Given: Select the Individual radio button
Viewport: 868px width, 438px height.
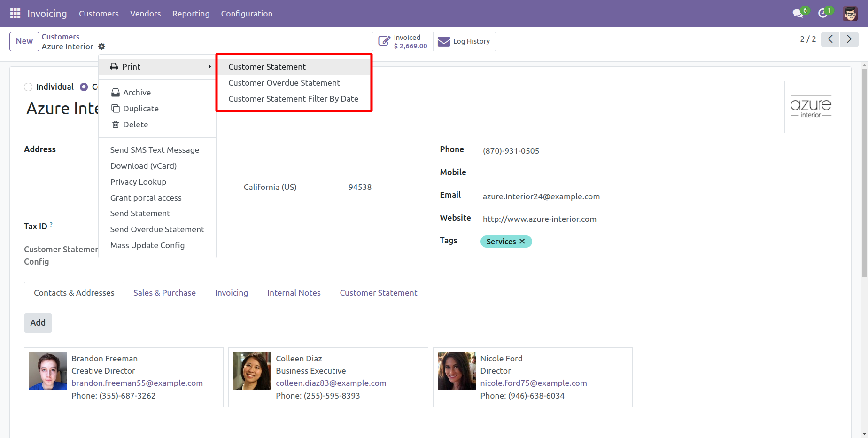Looking at the screenshot, I should tap(28, 87).
